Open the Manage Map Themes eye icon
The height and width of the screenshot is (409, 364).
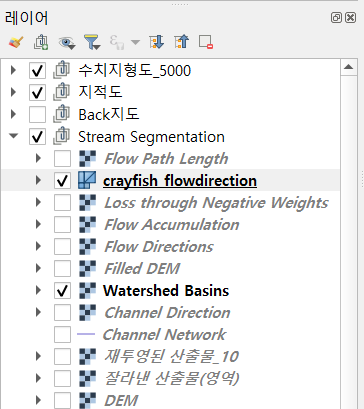67,43
